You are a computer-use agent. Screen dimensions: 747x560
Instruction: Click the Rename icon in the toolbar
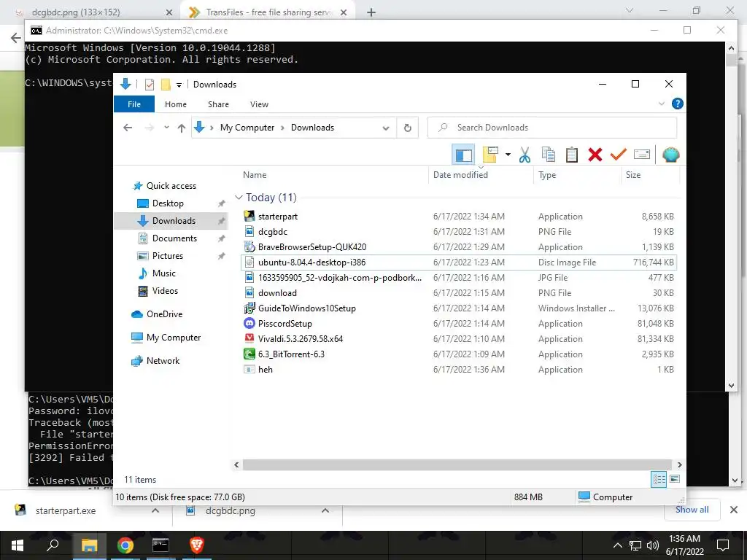[x=642, y=155]
